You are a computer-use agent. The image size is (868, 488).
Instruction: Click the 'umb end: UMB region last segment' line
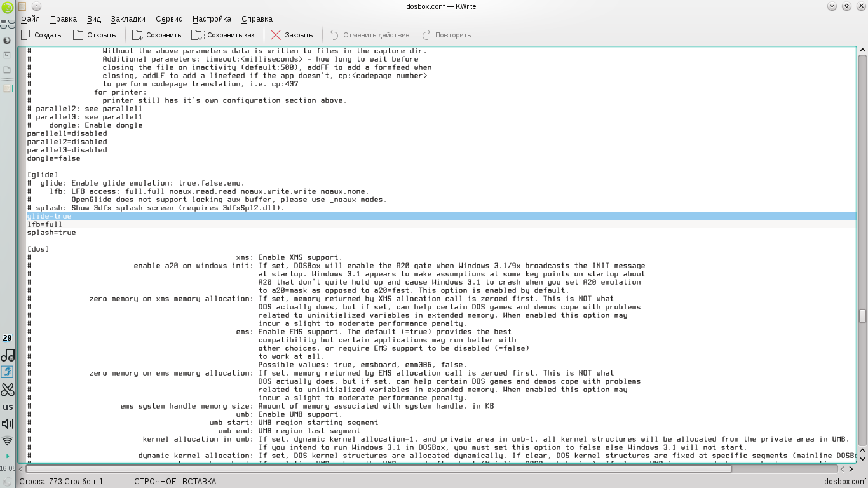tap(289, 431)
